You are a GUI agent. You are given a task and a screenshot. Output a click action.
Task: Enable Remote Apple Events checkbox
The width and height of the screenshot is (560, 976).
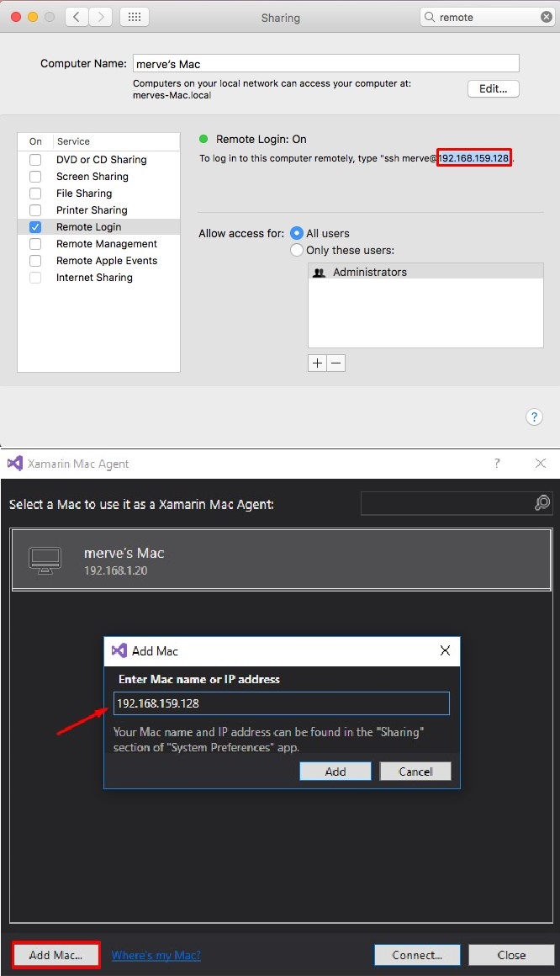[x=35, y=261]
